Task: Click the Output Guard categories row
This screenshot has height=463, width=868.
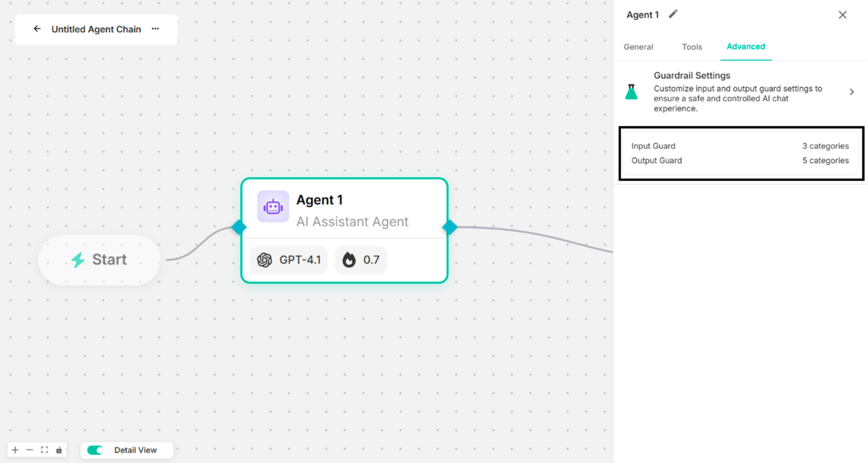Action: (740, 160)
